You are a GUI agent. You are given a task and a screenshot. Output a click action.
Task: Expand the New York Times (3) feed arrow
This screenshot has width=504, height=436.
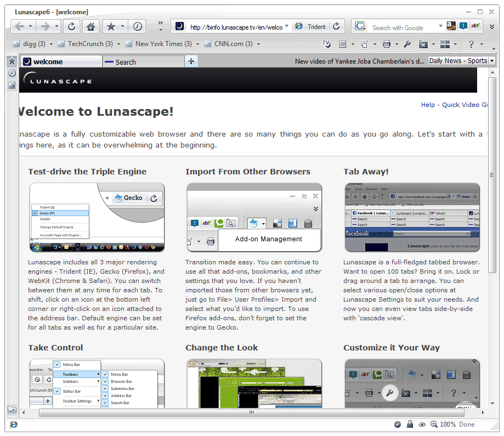pyautogui.click(x=197, y=44)
